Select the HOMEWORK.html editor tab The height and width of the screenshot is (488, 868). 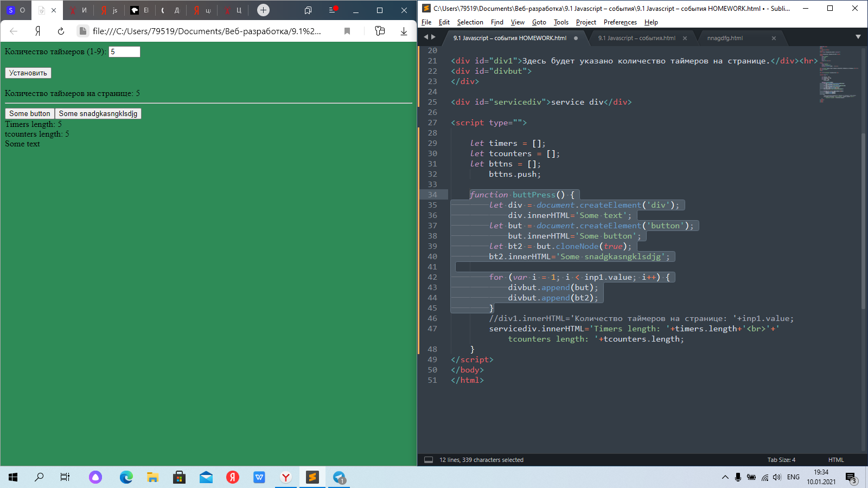[x=510, y=38]
